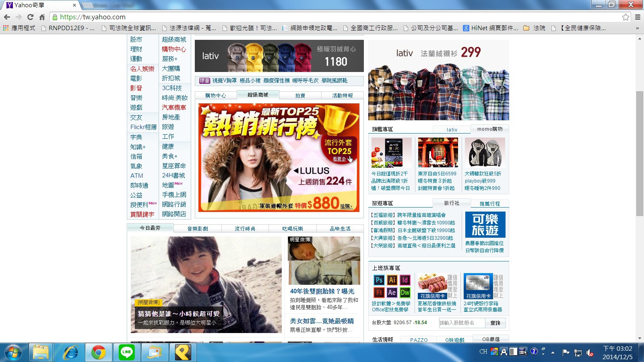
Task: Click the stock code input field
Action: [x=462, y=323]
